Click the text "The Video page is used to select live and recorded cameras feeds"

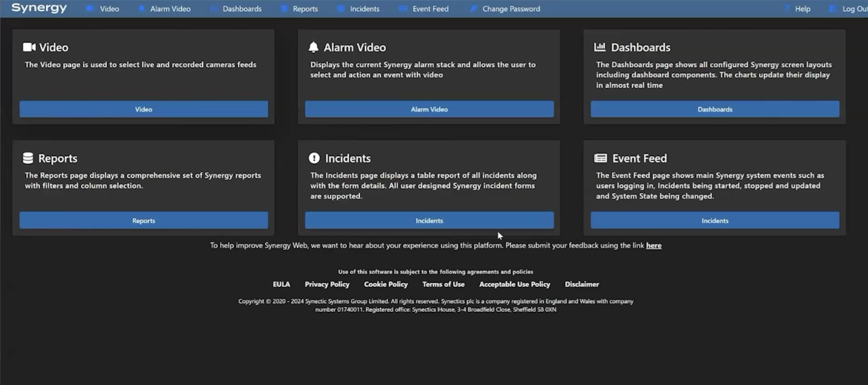pyautogui.click(x=140, y=65)
